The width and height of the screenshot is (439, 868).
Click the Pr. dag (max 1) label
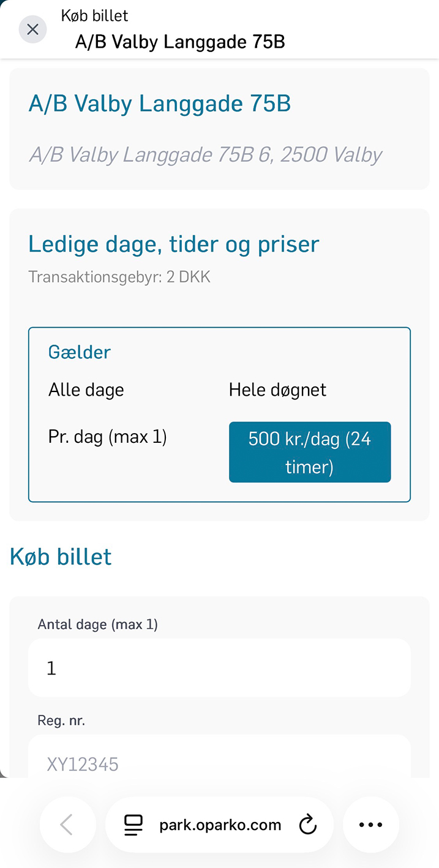108,437
